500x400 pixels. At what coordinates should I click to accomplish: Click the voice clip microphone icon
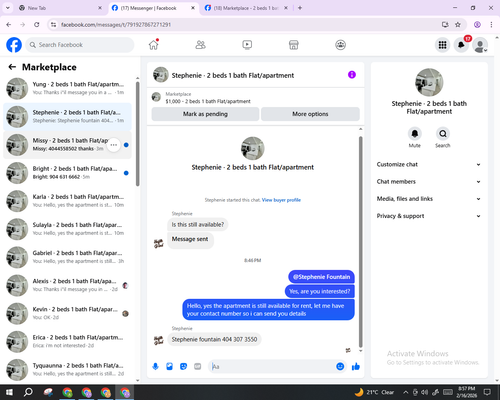point(155,367)
